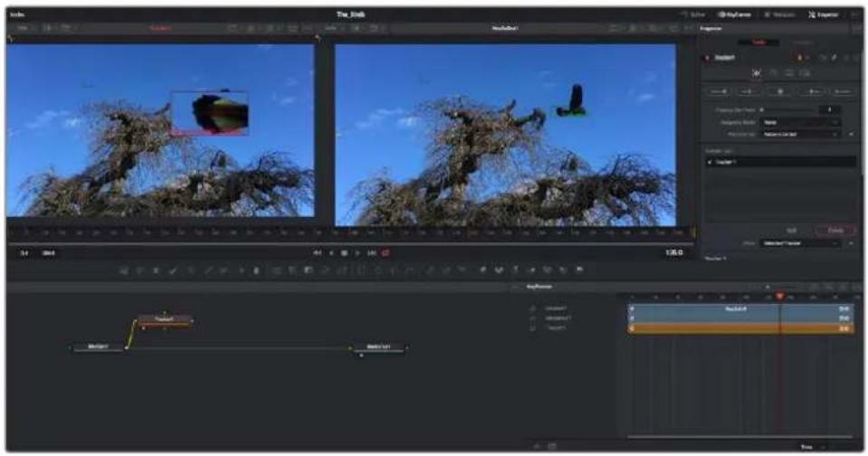
Task: Select the Trackers tab icon in Inspector
Action: coord(757,73)
